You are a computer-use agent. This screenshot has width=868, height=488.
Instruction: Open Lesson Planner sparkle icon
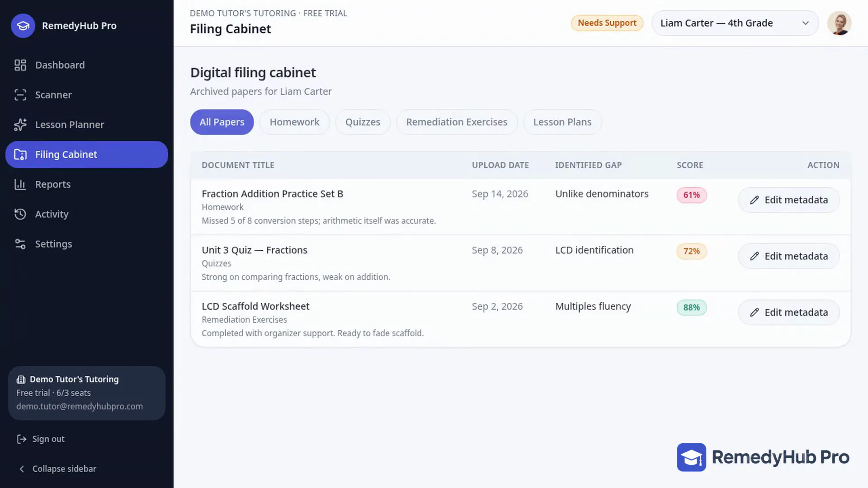coord(20,125)
